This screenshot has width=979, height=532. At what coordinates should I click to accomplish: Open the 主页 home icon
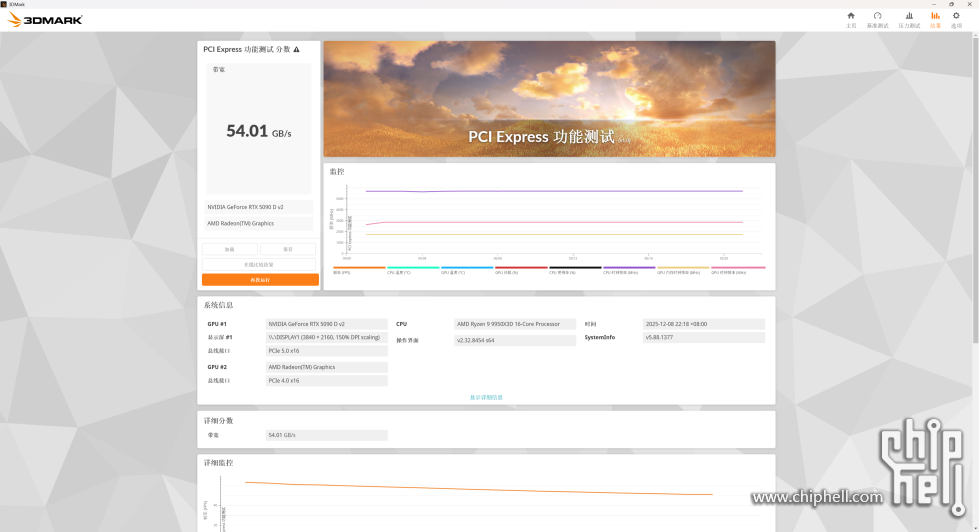point(851,18)
